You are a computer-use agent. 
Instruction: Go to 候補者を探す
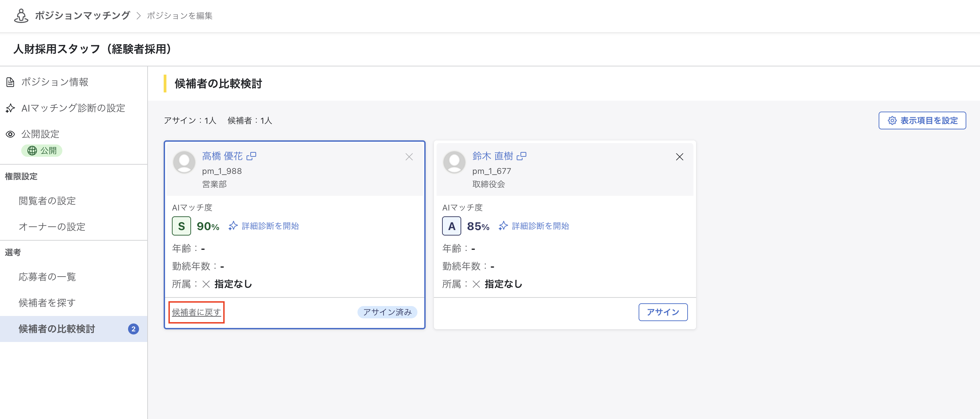(x=47, y=303)
